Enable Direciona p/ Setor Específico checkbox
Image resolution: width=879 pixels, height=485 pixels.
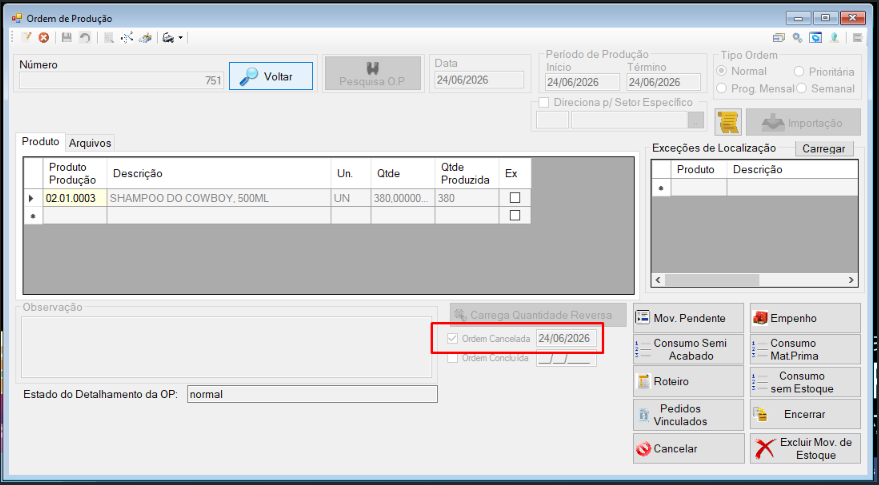(543, 103)
